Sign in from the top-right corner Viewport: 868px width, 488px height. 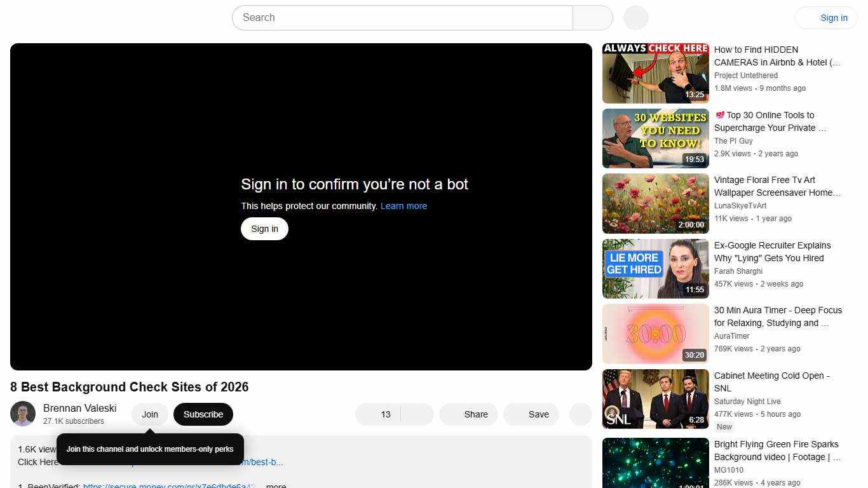coord(834,17)
